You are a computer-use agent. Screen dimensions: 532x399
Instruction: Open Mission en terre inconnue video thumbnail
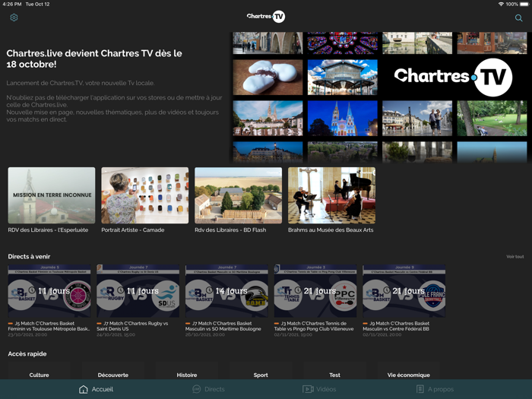pyautogui.click(x=52, y=195)
